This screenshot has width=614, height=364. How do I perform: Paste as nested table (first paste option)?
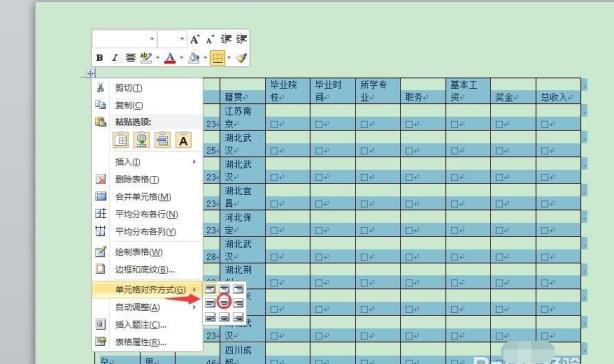121,140
